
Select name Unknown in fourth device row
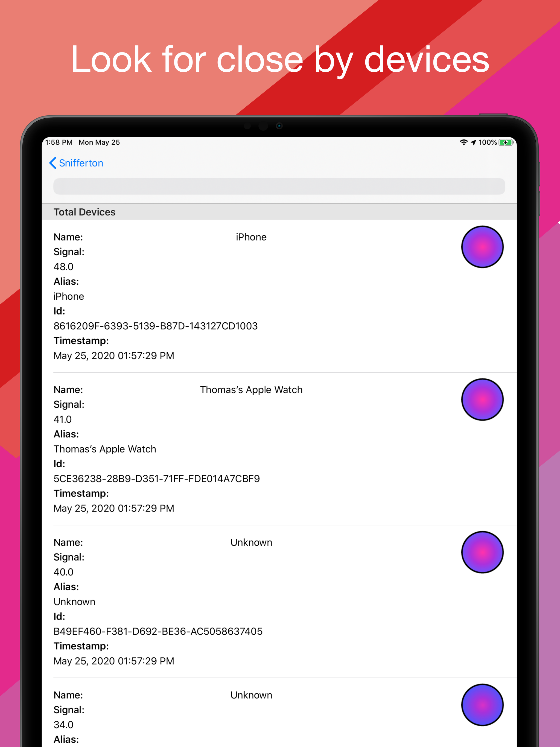[x=251, y=695]
